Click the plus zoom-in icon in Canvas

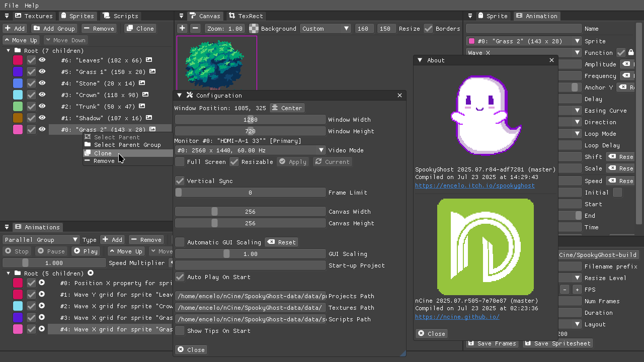tap(182, 29)
